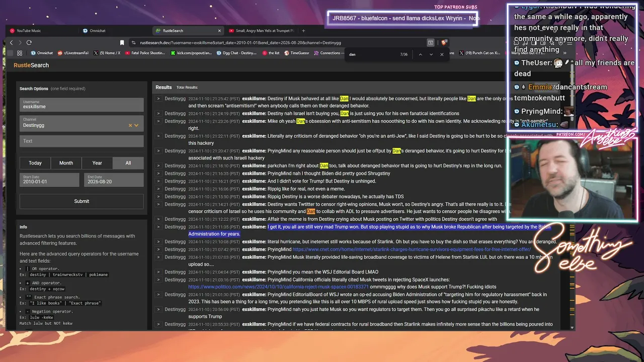The width and height of the screenshot is (644, 362).
Task: Click the Username input field
Action: pyautogui.click(x=82, y=105)
